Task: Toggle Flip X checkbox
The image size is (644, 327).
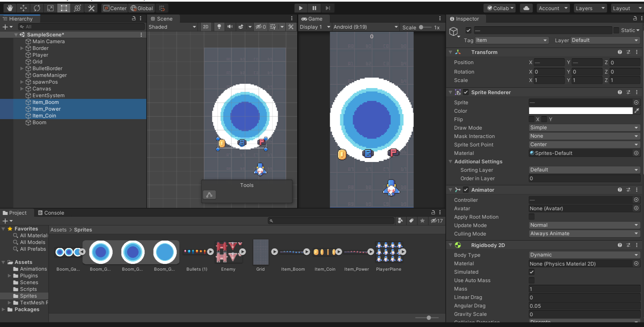Action: (532, 119)
